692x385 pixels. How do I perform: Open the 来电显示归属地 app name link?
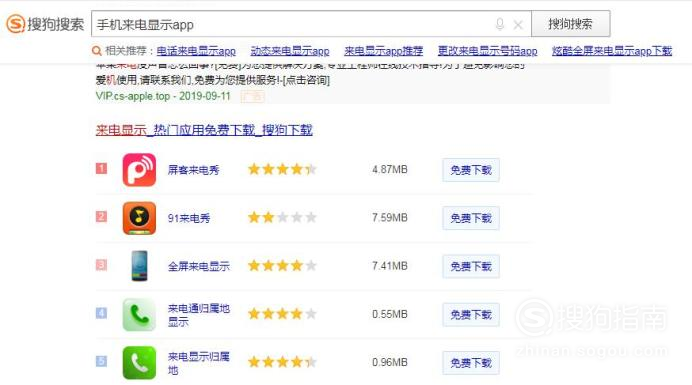[x=199, y=363]
